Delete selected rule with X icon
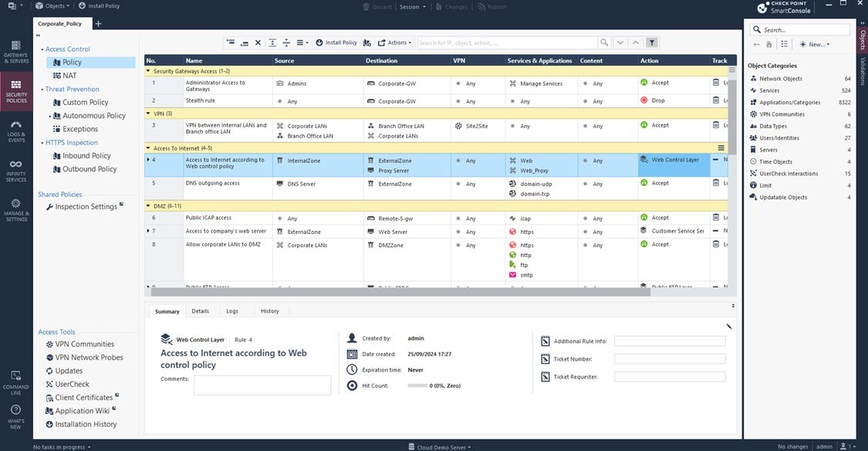 (x=258, y=42)
